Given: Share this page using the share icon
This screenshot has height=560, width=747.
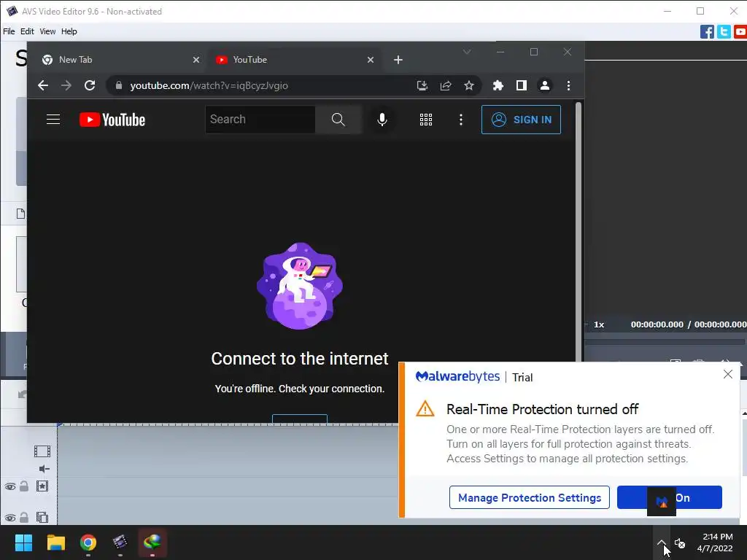Looking at the screenshot, I should pos(446,85).
